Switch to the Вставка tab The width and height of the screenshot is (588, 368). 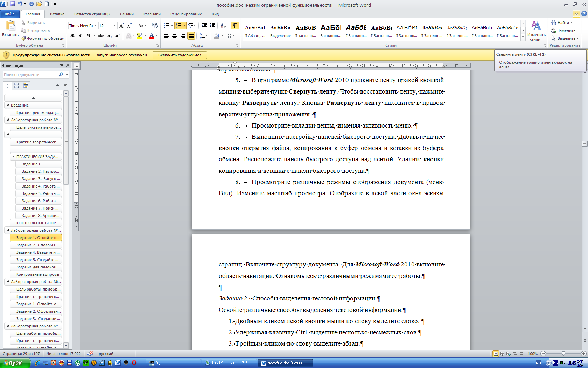[57, 14]
